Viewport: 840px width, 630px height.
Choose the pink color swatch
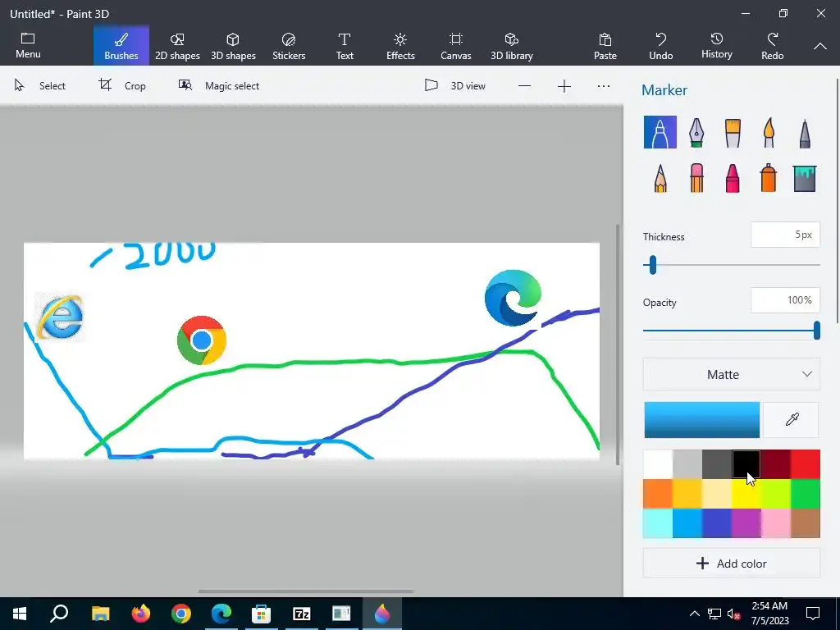(x=776, y=523)
